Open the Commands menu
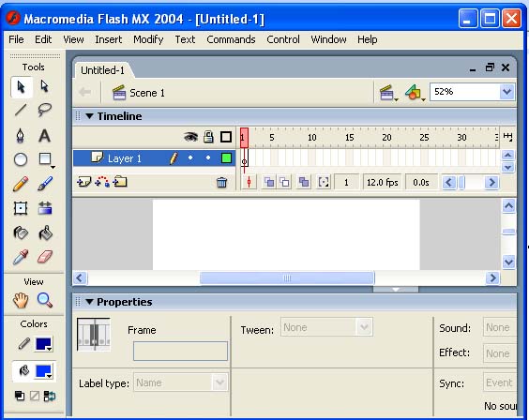Screen dimensions: 529x420 tap(231, 39)
